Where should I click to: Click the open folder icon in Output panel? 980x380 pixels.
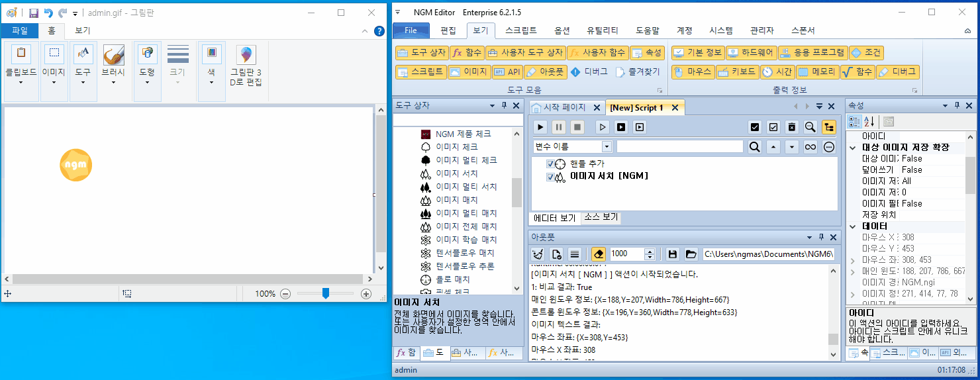tap(691, 254)
